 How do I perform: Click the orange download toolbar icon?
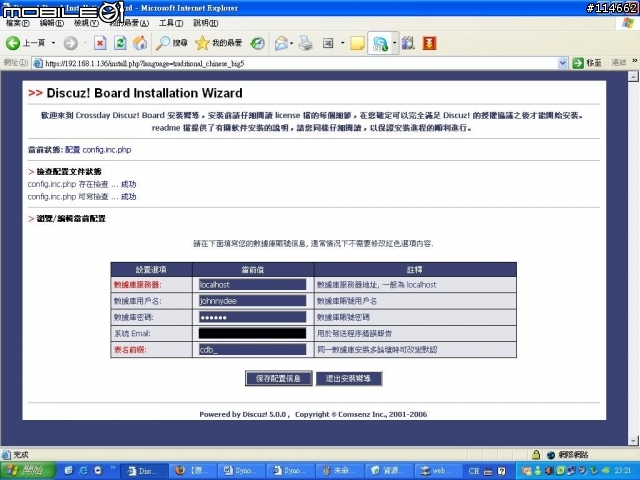pyautogui.click(x=429, y=43)
